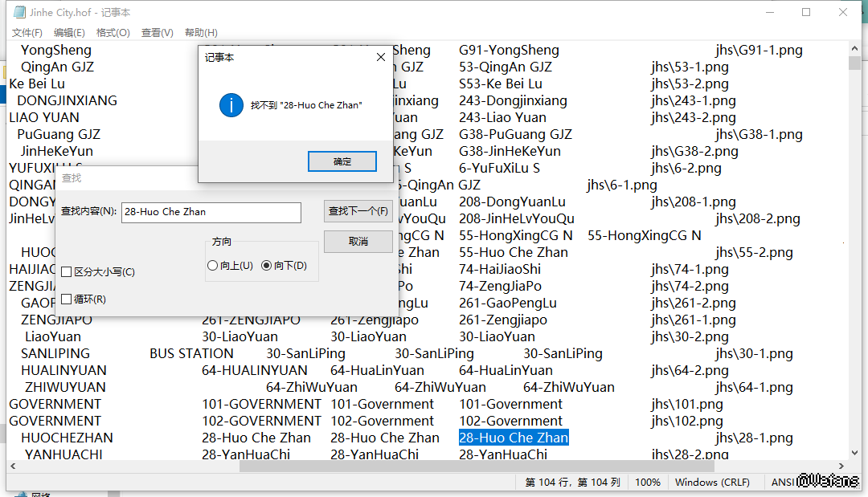Open the 编辑(E) menu

tap(69, 33)
